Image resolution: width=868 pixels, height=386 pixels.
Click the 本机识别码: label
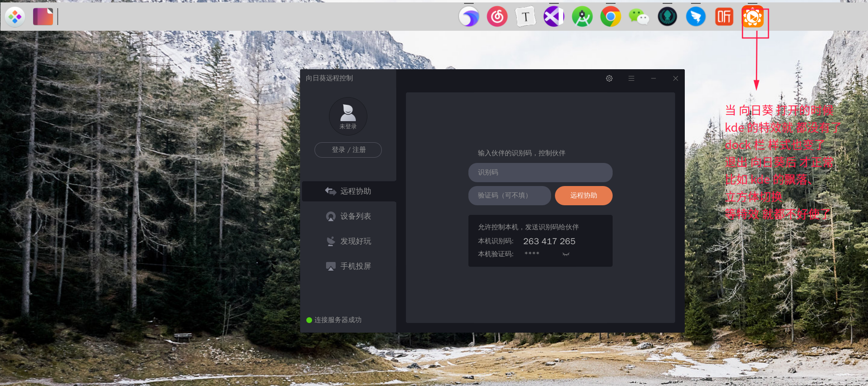(496, 241)
